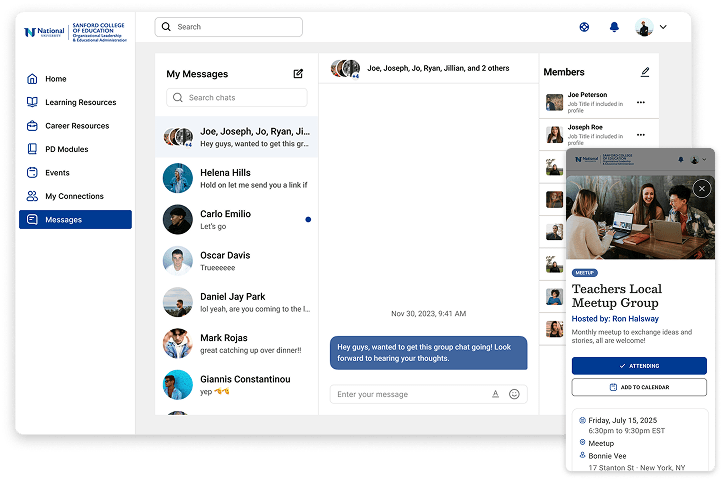
Task: Open the emoji picker in message box
Action: tap(514, 394)
